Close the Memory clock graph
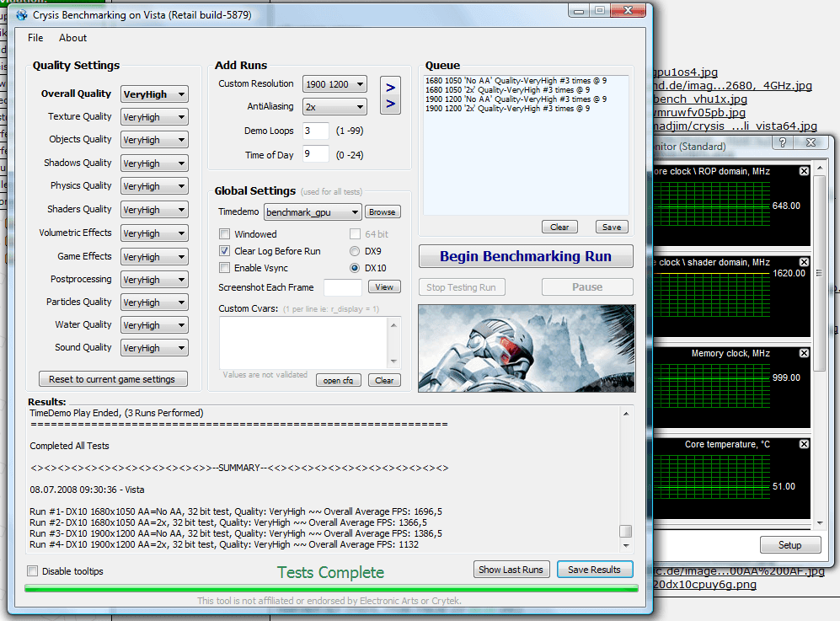840x621 pixels. coord(804,353)
